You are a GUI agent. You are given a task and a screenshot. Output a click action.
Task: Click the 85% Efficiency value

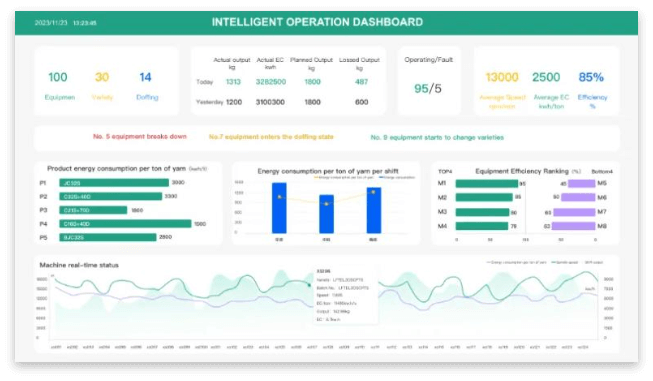(x=591, y=77)
